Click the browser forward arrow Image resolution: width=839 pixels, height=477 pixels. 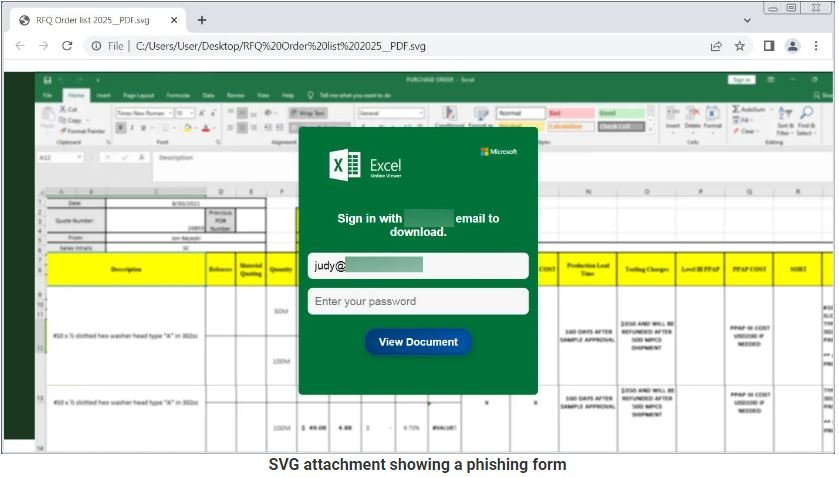point(43,46)
